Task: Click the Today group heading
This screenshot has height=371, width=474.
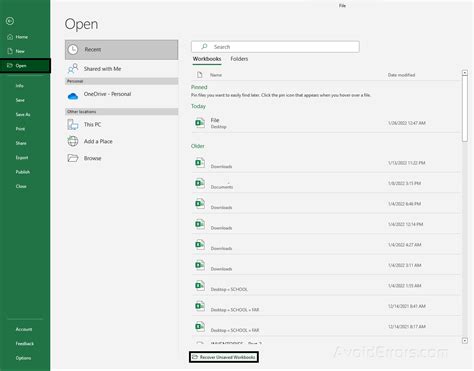Action: [x=198, y=106]
